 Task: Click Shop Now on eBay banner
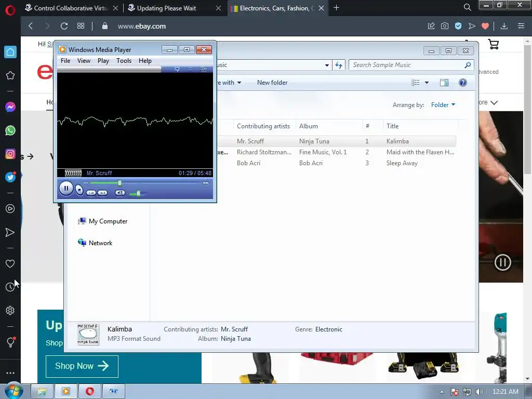pos(82,366)
